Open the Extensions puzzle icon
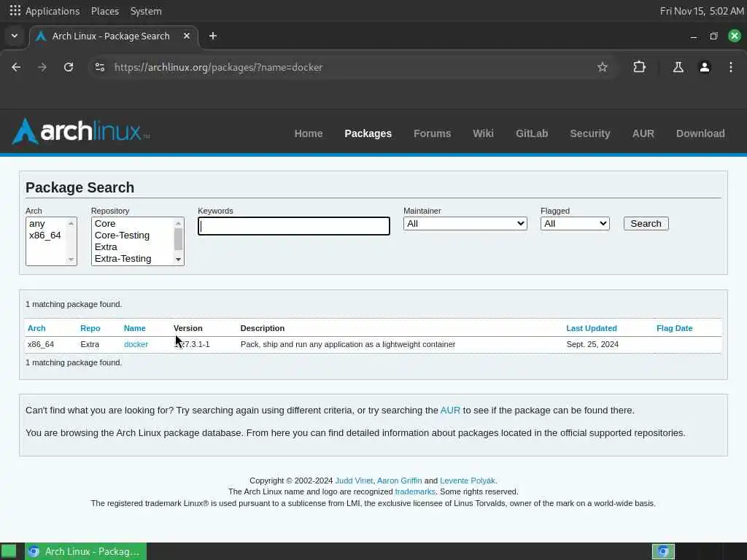The width and height of the screenshot is (747, 560). click(639, 67)
